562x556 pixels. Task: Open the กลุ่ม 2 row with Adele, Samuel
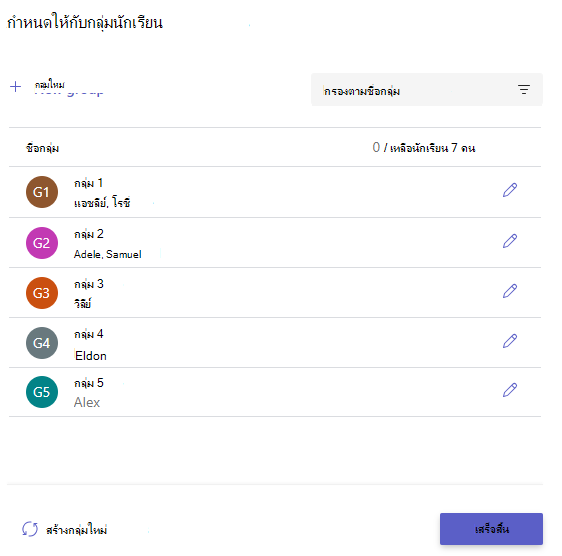[275, 243]
